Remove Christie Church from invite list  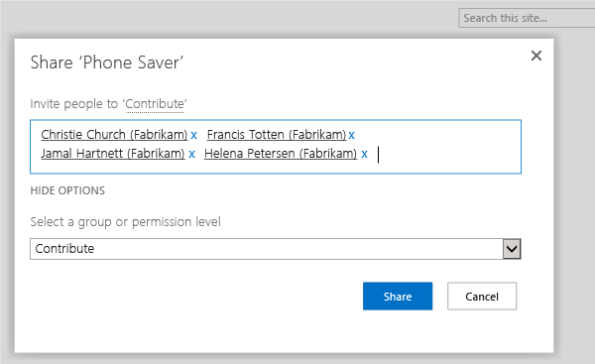point(194,135)
